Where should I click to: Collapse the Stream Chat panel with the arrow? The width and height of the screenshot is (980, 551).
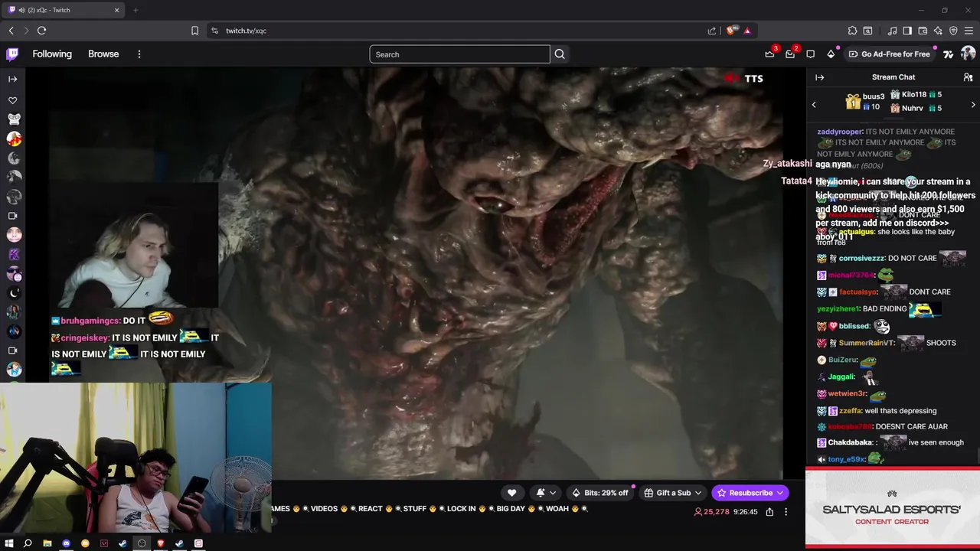point(819,77)
